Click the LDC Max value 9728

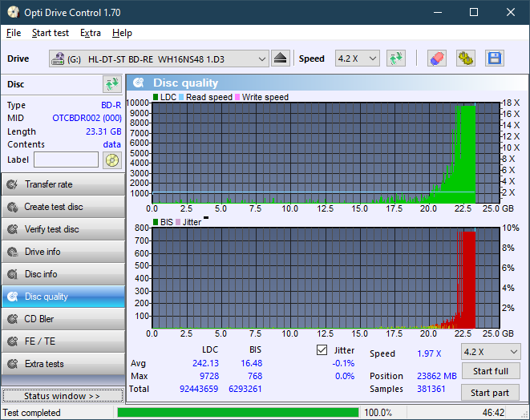209,376
